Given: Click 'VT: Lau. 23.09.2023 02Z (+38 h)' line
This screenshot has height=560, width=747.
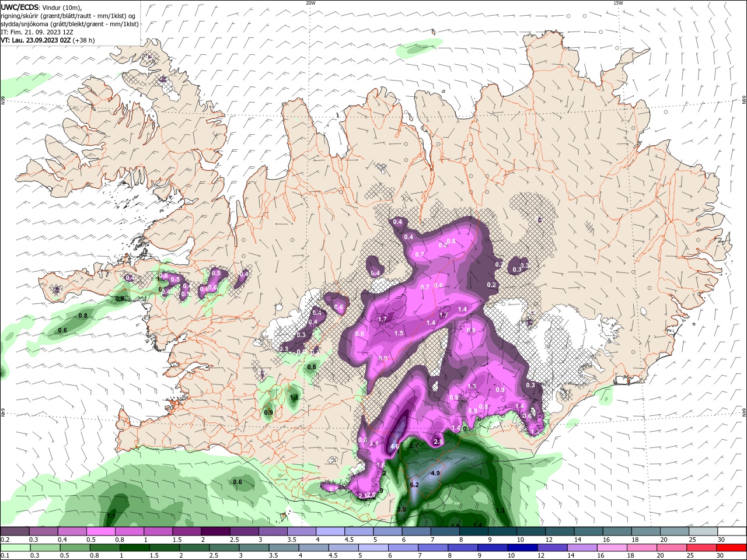Looking at the screenshot, I should tap(47, 40).
